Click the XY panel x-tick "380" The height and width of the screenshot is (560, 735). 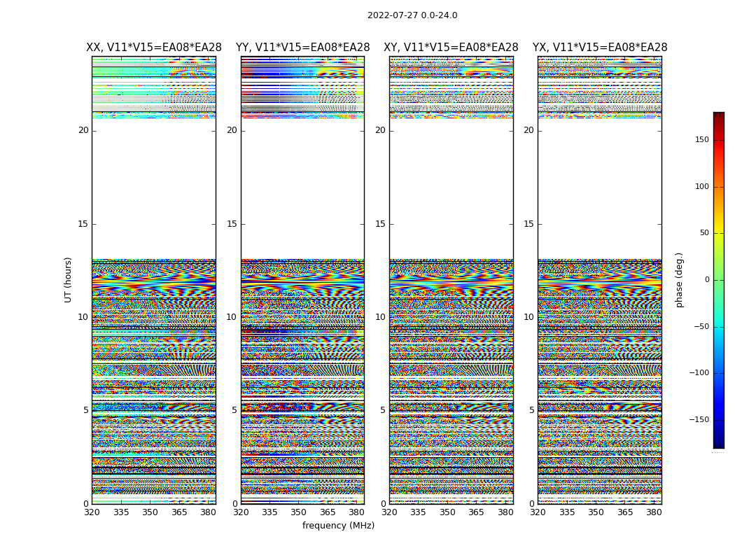point(505,512)
